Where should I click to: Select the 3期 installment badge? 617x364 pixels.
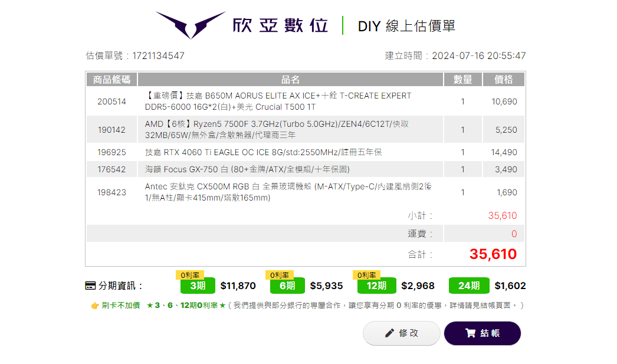(198, 286)
